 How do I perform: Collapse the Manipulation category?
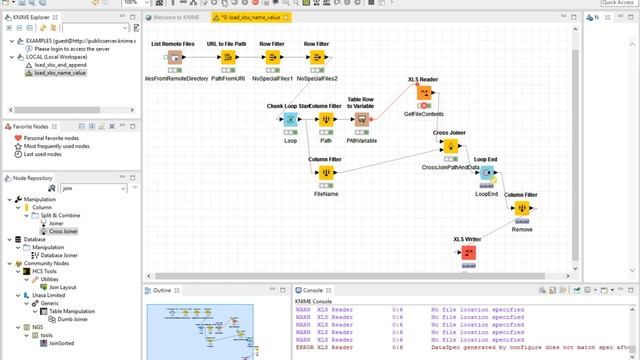pyautogui.click(x=10, y=199)
